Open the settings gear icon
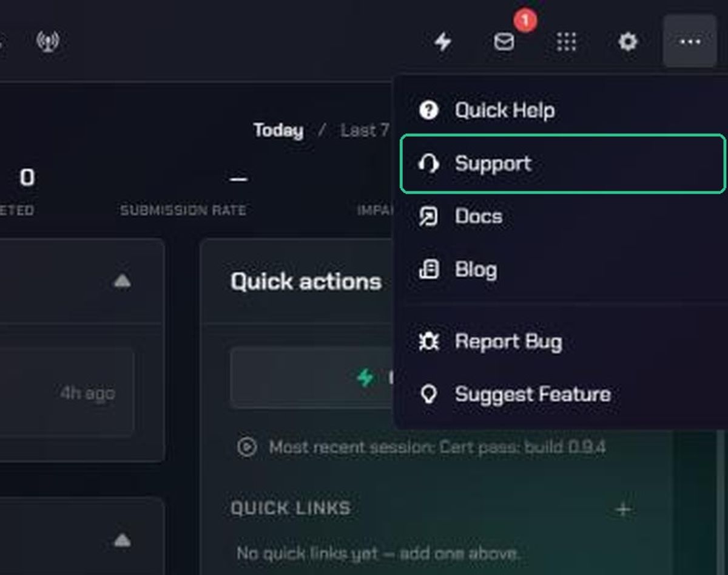The height and width of the screenshot is (575, 728). (x=628, y=42)
